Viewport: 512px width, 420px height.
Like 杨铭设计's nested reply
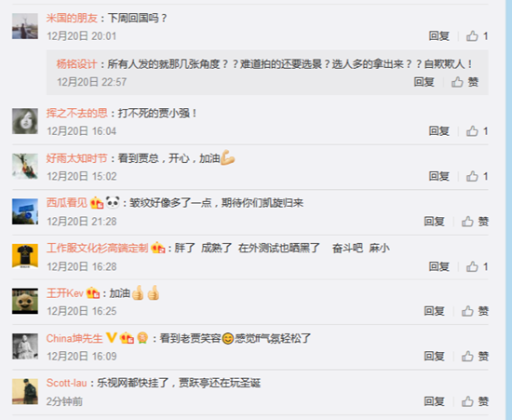point(465,82)
